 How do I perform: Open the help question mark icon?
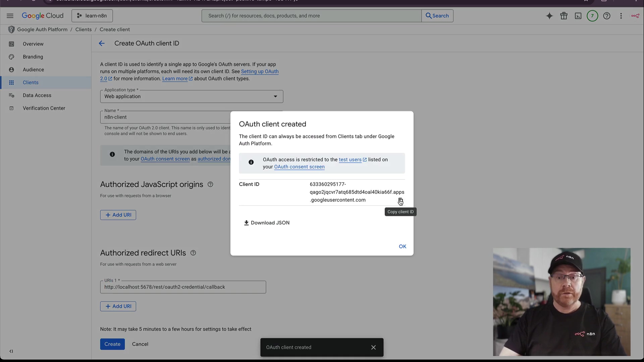[x=606, y=16]
